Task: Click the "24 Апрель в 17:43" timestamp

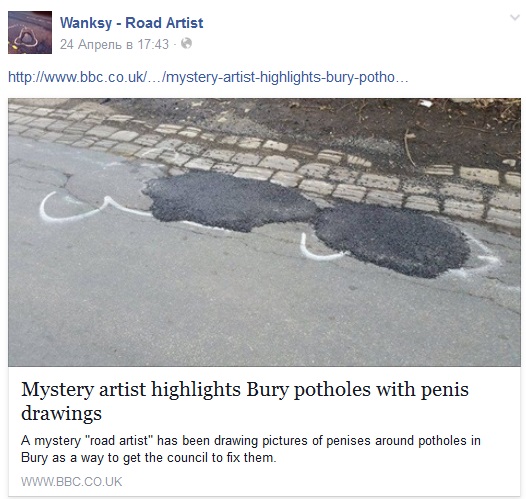Action: coord(114,44)
